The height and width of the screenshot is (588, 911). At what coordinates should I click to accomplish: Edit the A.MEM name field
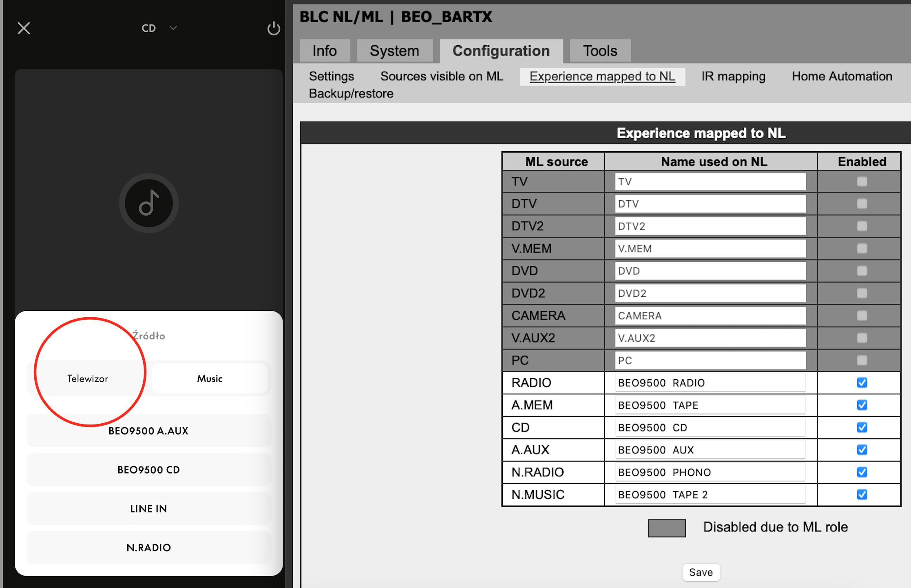click(710, 405)
